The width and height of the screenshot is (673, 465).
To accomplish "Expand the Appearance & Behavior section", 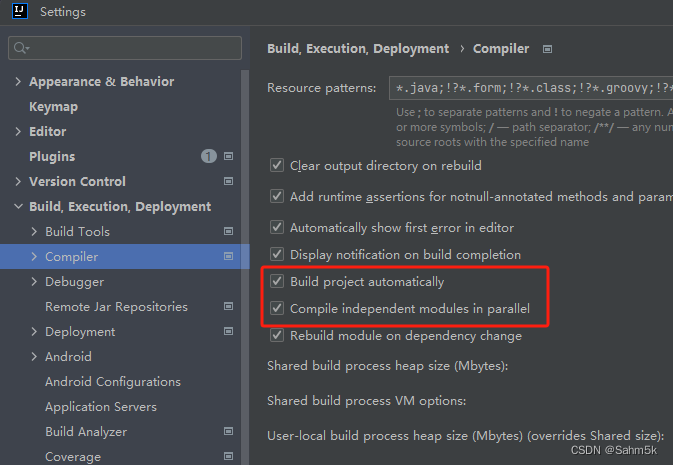I will coord(18,82).
